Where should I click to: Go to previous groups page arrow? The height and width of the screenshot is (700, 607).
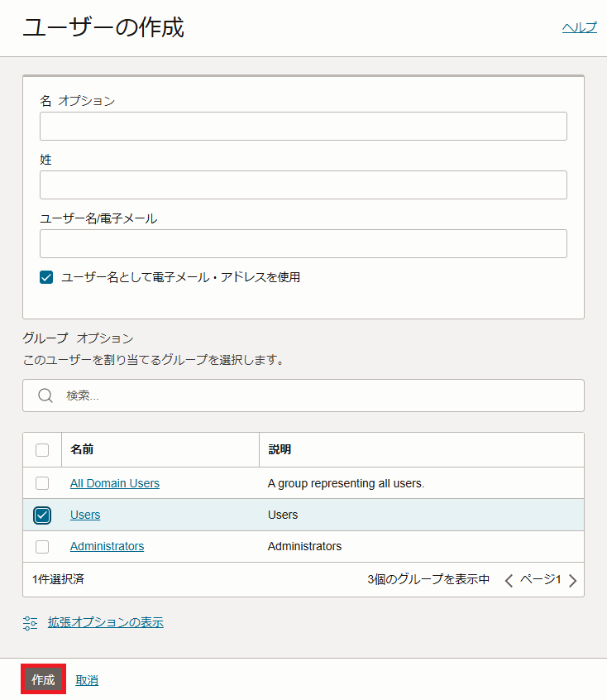[509, 580]
